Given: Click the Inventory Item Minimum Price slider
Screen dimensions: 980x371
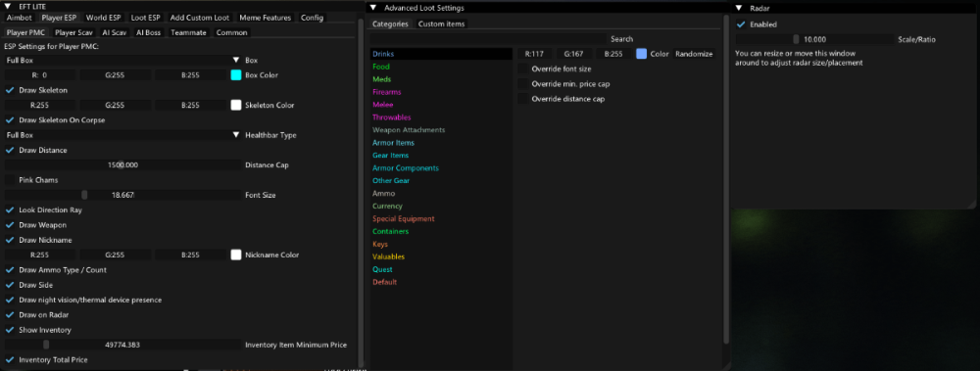Looking at the screenshot, I should pyautogui.click(x=122, y=345).
